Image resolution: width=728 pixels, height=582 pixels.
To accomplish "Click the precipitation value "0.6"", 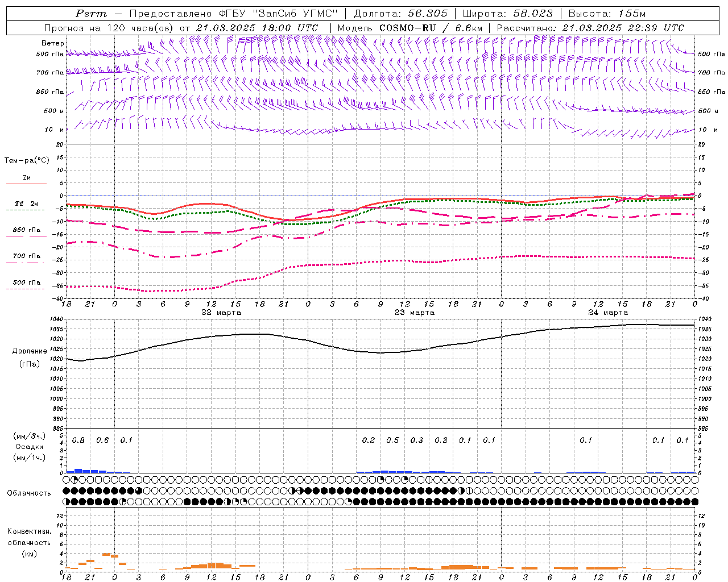I will point(102,440).
